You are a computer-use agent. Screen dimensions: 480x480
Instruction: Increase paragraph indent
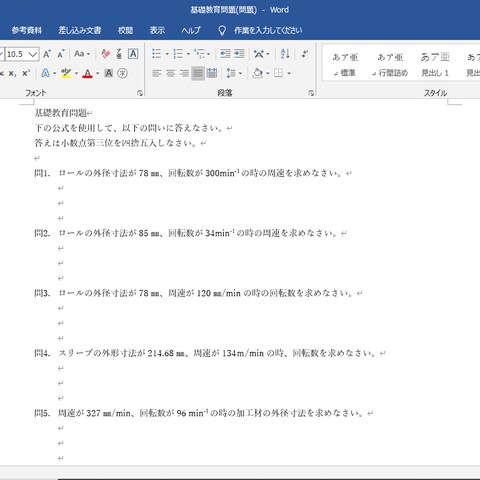pos(239,54)
